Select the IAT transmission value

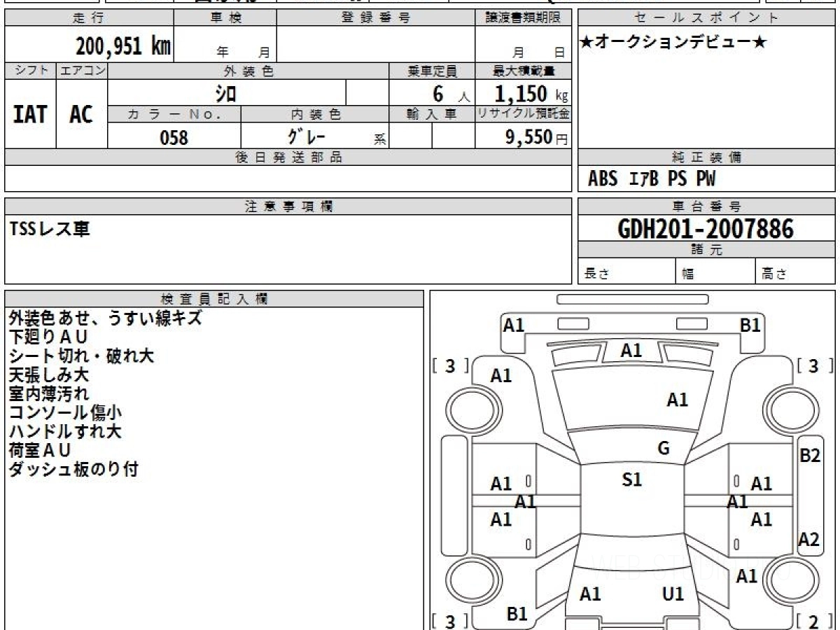click(30, 114)
